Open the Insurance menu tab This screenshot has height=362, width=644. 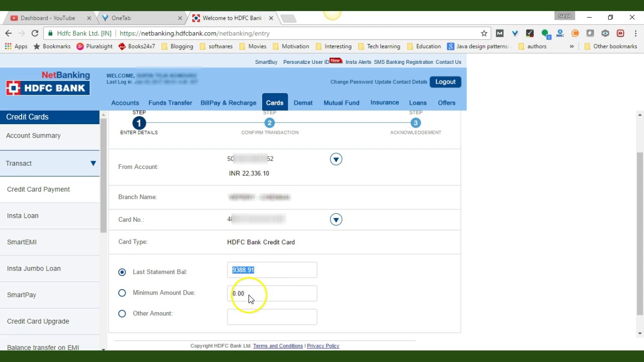point(384,103)
